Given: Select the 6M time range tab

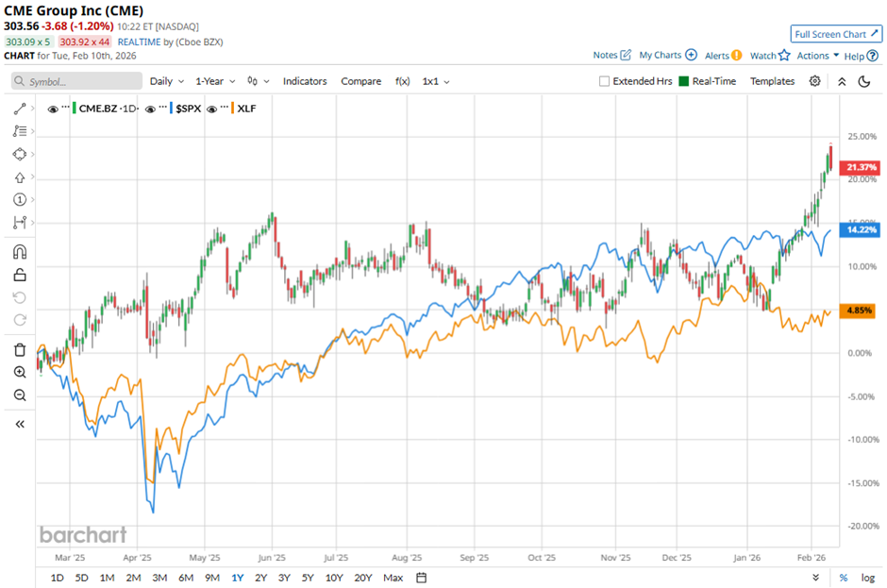Looking at the screenshot, I should 186,578.
